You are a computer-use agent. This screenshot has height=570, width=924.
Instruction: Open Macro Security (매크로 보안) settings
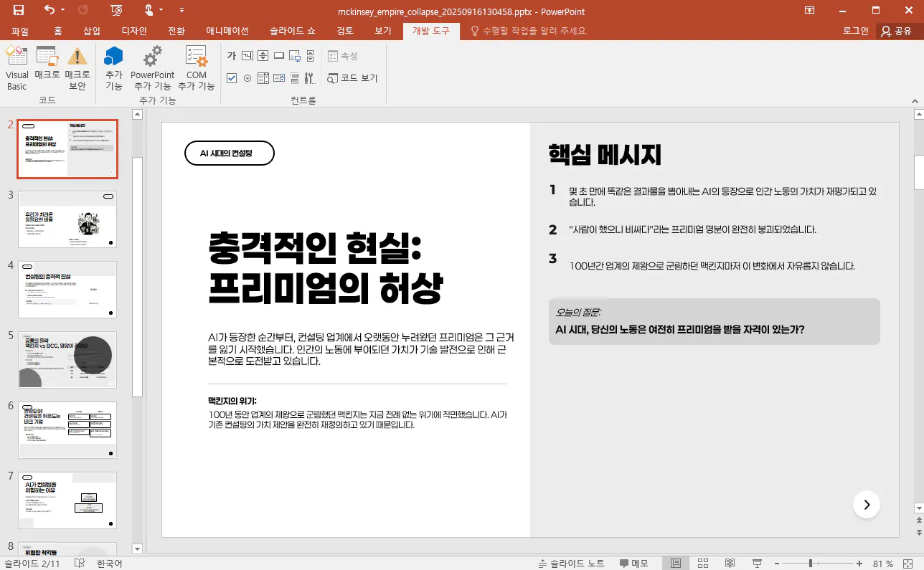[77, 68]
